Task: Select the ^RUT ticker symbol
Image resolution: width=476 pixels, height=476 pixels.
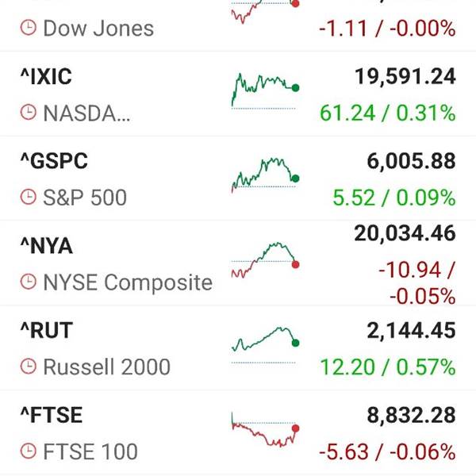Action: click(47, 330)
